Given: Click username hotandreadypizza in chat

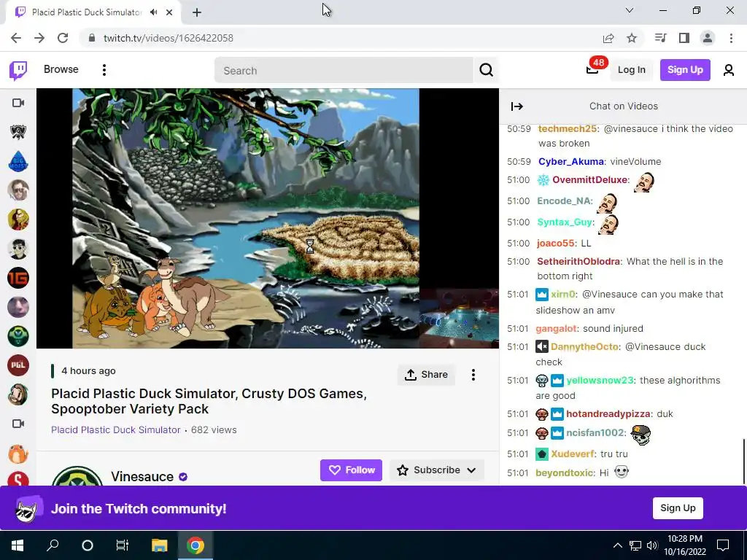Looking at the screenshot, I should click(608, 414).
